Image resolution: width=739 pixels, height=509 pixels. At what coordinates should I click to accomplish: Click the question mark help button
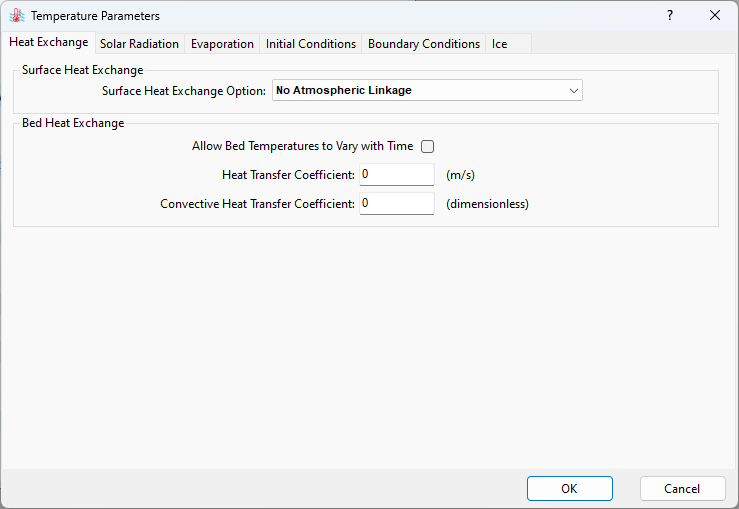click(x=670, y=16)
